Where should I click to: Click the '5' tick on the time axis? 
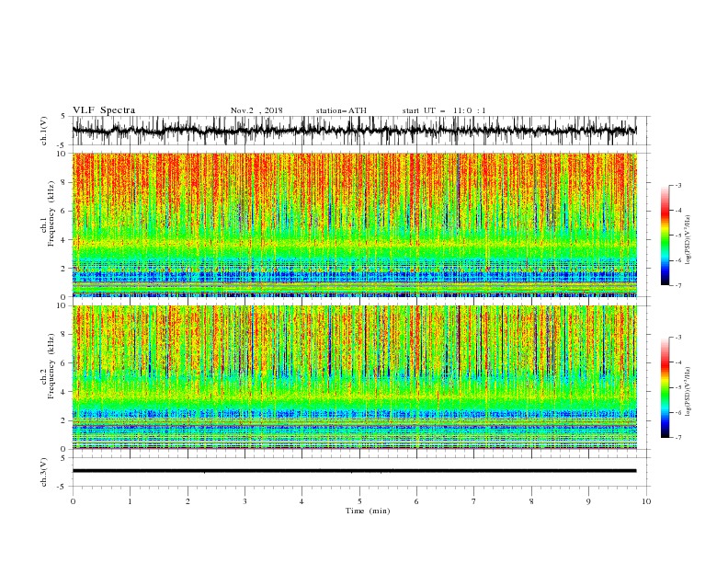click(359, 501)
